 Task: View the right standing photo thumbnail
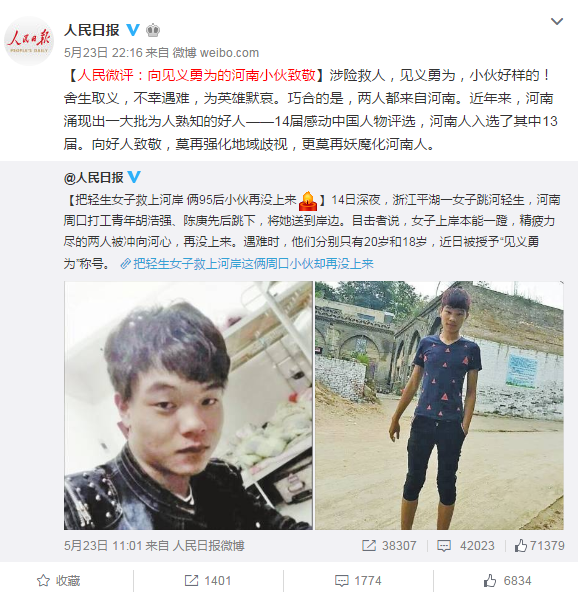pos(439,405)
